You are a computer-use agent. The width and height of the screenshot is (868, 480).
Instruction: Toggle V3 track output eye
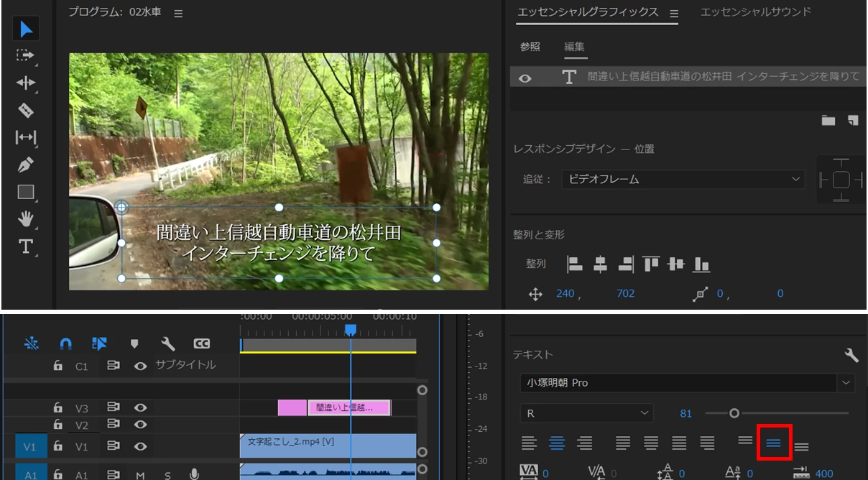pyautogui.click(x=140, y=408)
